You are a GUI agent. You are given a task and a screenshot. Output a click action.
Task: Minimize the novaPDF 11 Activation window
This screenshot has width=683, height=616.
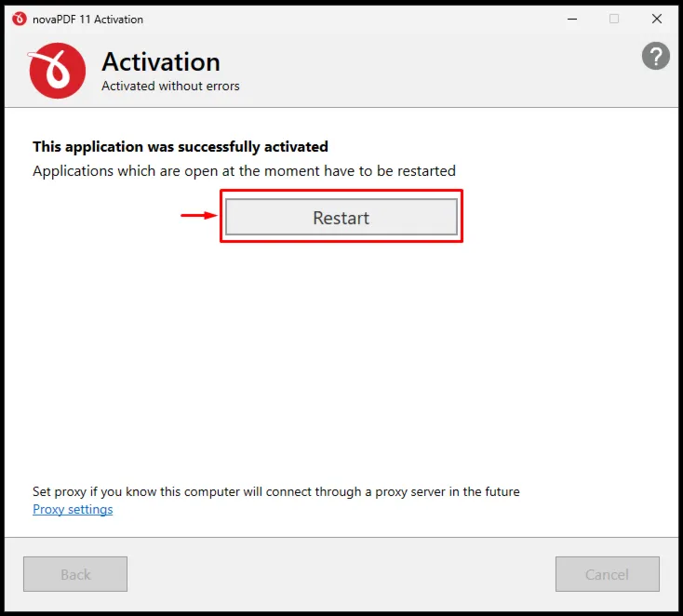[x=572, y=19]
